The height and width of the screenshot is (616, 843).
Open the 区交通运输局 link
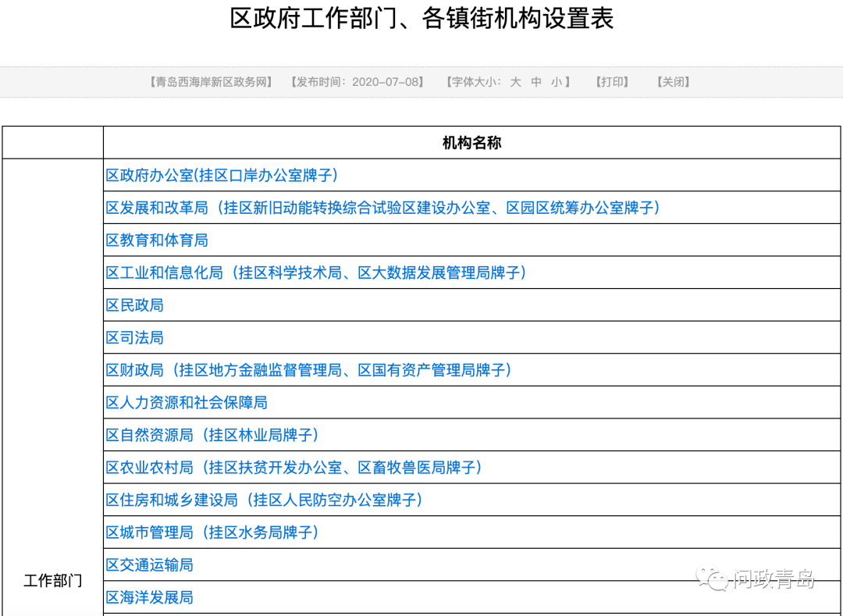(149, 565)
